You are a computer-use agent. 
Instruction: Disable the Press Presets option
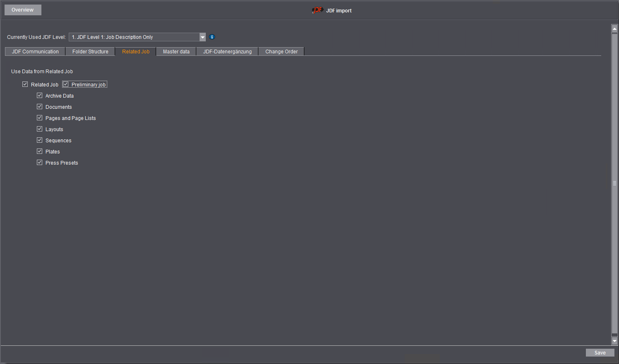pos(39,162)
